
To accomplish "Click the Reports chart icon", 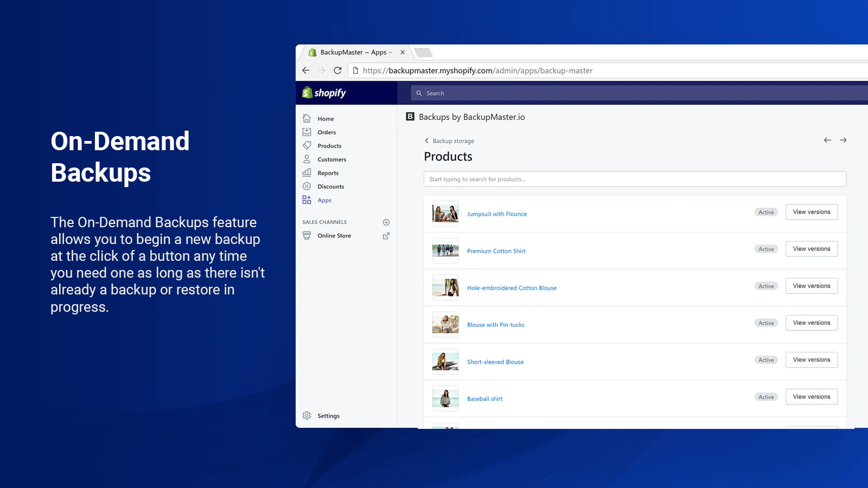I will coord(307,172).
